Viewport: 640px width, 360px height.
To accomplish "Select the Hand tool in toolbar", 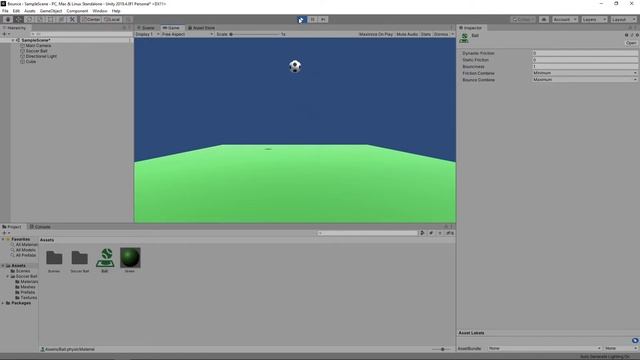I will coord(8,19).
